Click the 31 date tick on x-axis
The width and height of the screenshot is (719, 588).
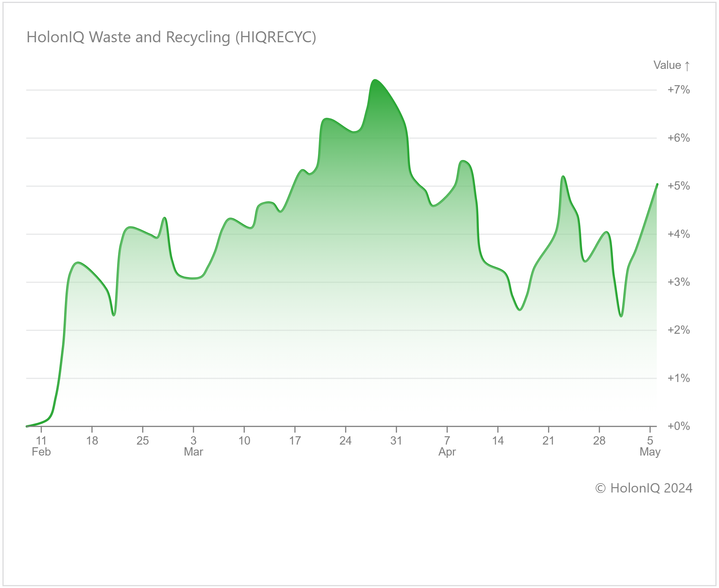click(x=396, y=441)
